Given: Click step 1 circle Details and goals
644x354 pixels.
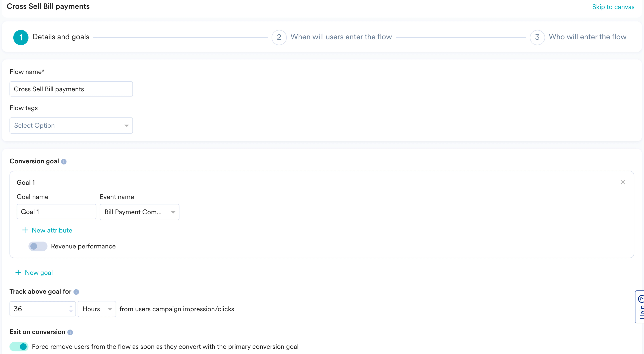Looking at the screenshot, I should point(21,37).
